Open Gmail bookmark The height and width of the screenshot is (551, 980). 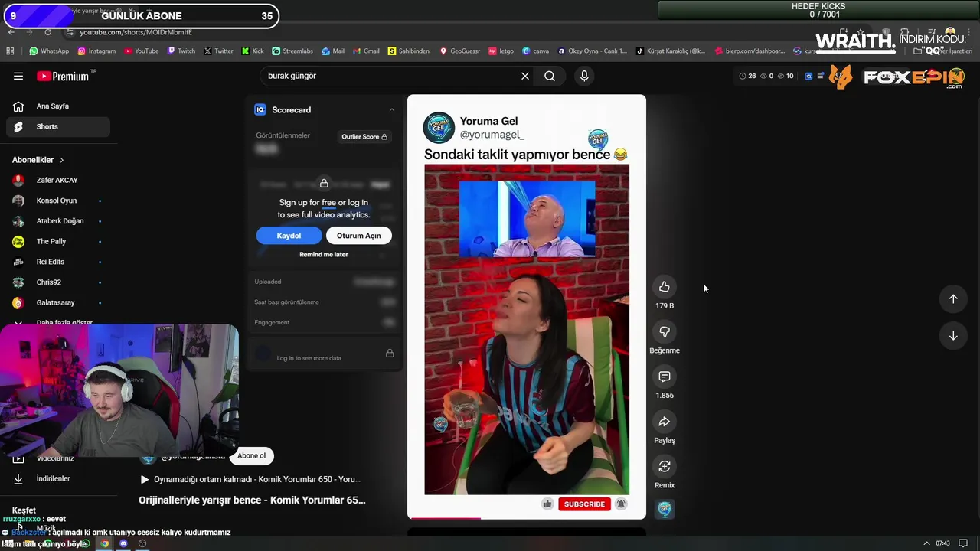tap(366, 51)
